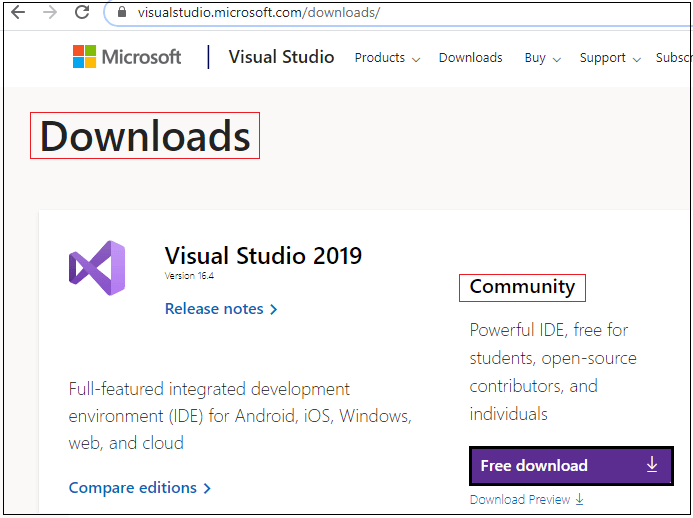
Task: Expand the Products dropdown menu
Action: coord(387,58)
